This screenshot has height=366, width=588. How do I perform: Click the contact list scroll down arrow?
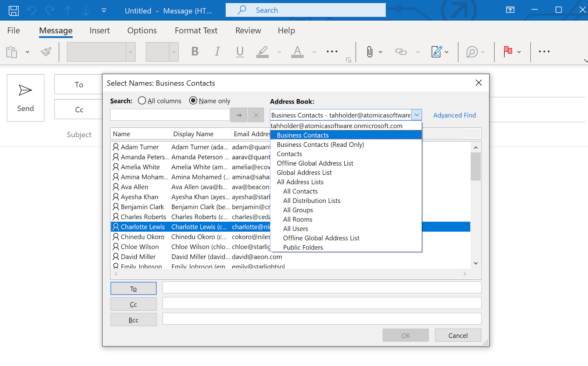point(476,263)
